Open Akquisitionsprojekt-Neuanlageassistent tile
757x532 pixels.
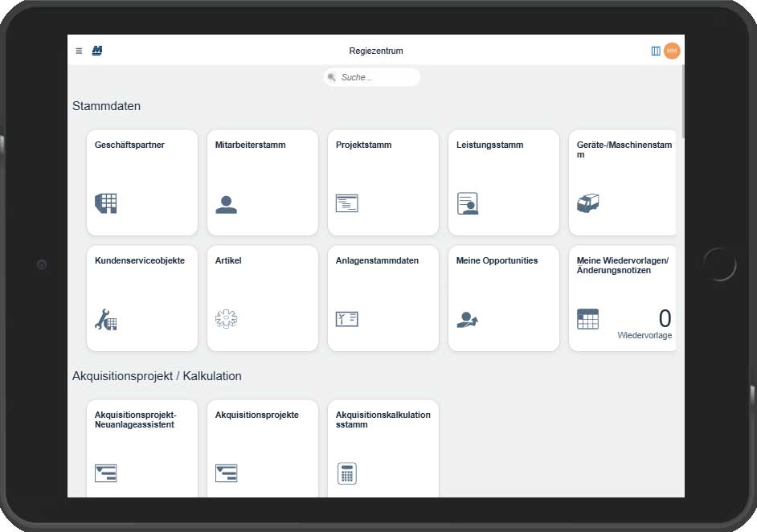click(142, 448)
